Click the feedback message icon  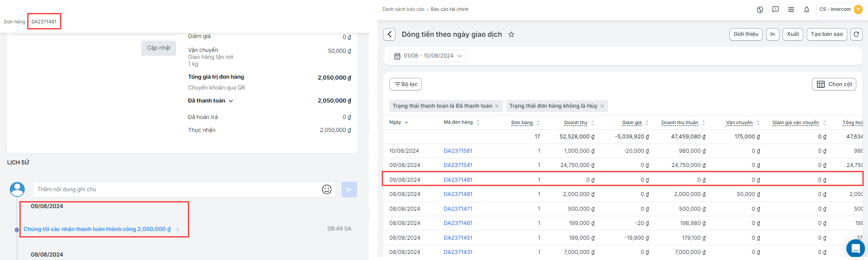775,10
